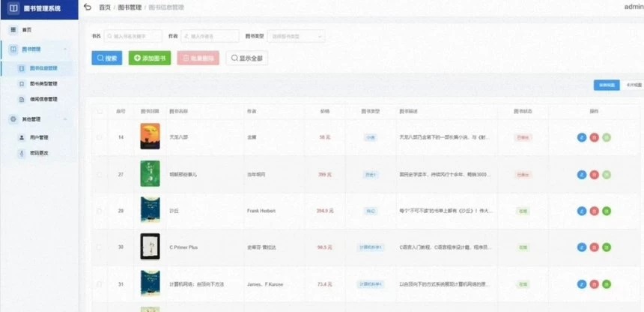Click the type tag in C Primer Plus row
The width and height of the screenshot is (644, 312).
click(x=371, y=247)
